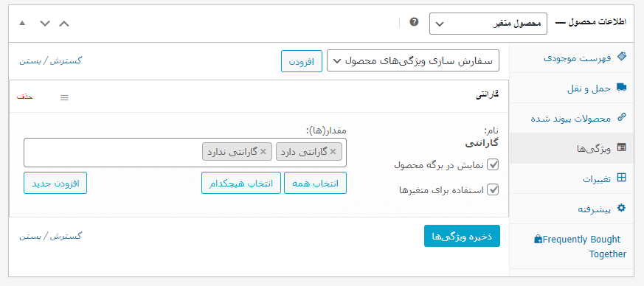
Task: Toggle نمایش در برگه محصول checkbox
Action: [x=493, y=164]
